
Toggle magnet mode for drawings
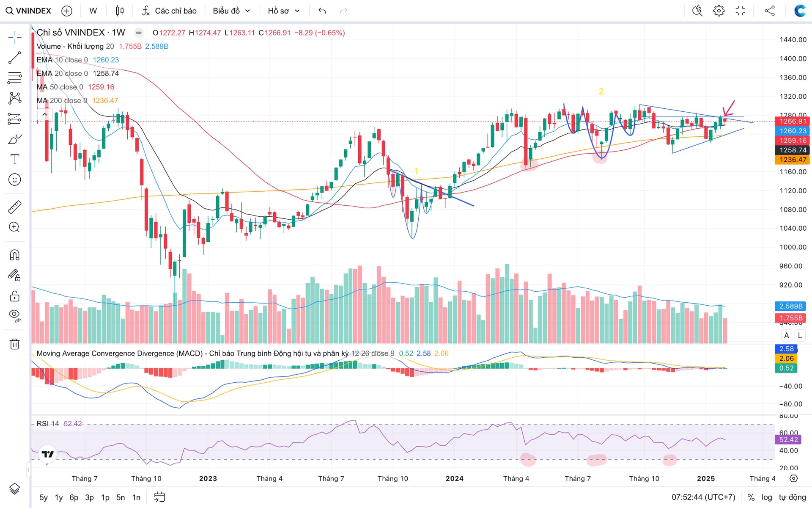[15, 255]
